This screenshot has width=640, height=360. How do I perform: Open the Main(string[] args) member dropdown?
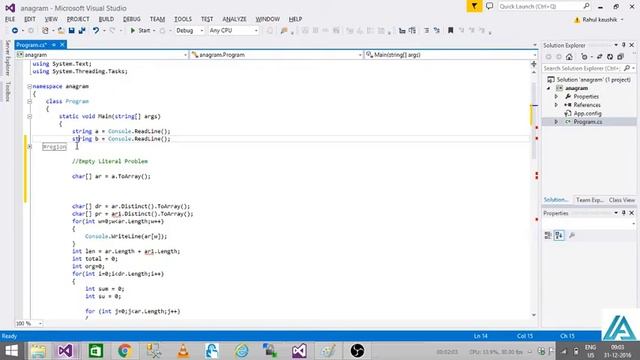click(x=451, y=55)
